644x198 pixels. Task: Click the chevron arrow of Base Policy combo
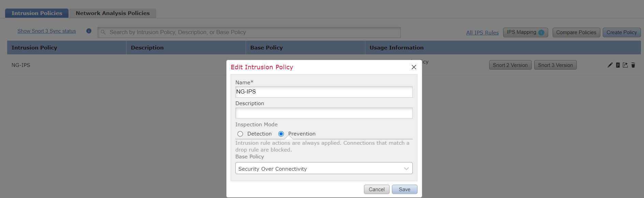406,169
